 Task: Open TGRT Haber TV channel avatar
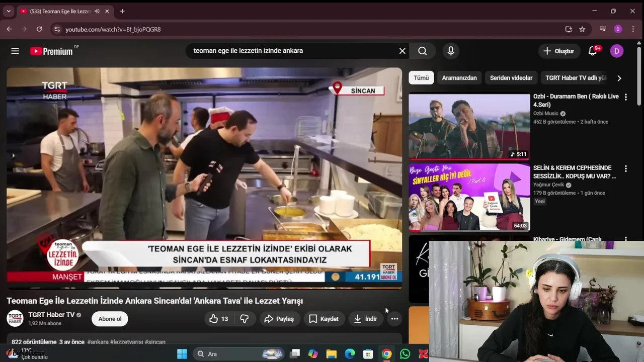tap(15, 319)
